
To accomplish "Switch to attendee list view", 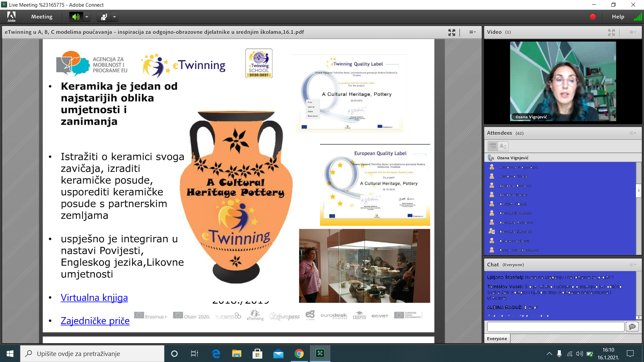I will click(x=493, y=146).
